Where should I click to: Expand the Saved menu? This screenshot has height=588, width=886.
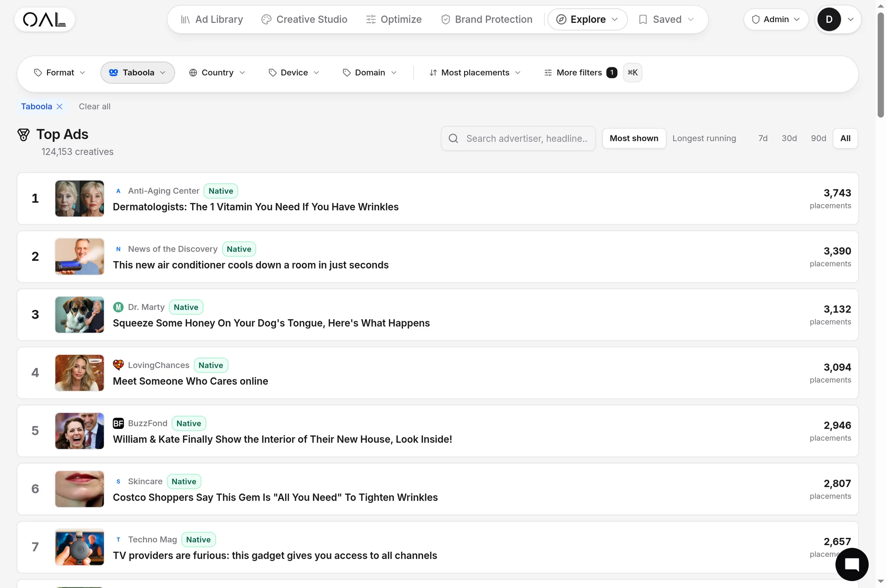[x=666, y=19]
